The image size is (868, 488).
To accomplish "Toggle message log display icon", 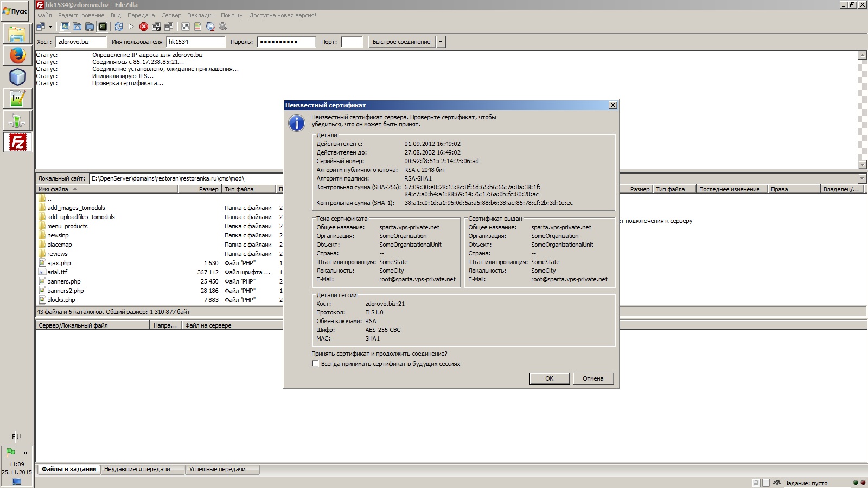I will point(65,27).
